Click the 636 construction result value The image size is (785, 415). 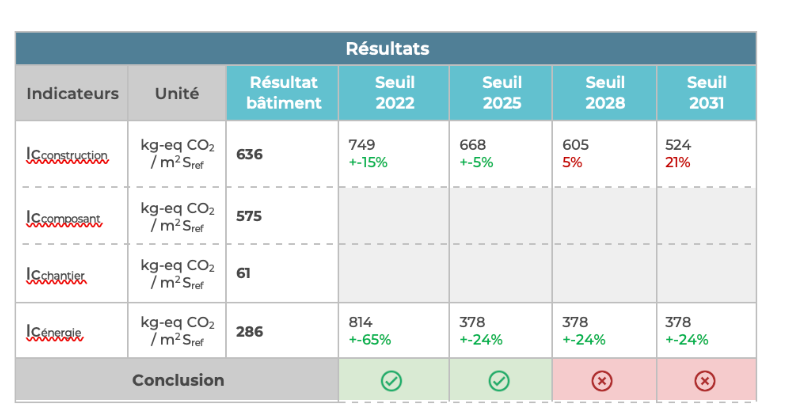(249, 154)
